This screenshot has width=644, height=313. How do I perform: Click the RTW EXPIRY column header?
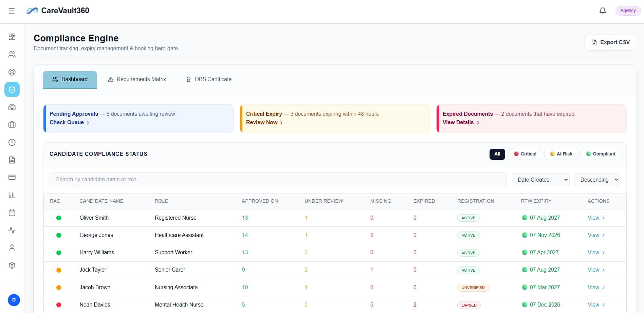pos(536,201)
